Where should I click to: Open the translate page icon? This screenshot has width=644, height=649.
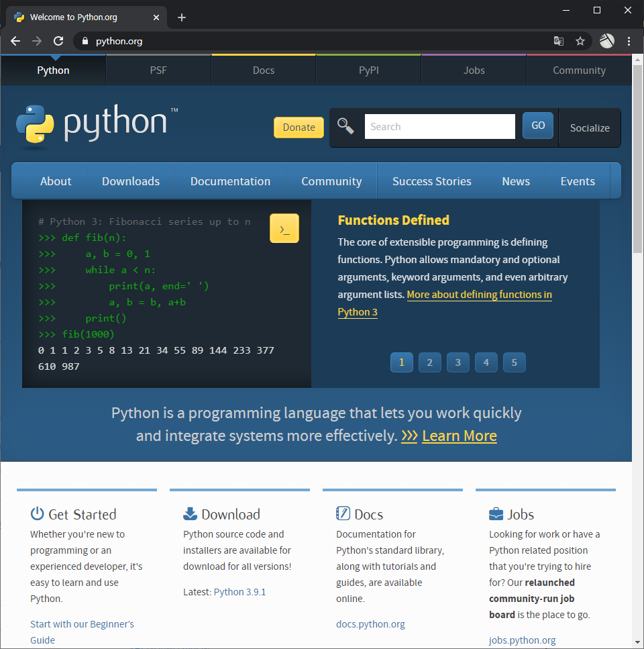tap(558, 41)
